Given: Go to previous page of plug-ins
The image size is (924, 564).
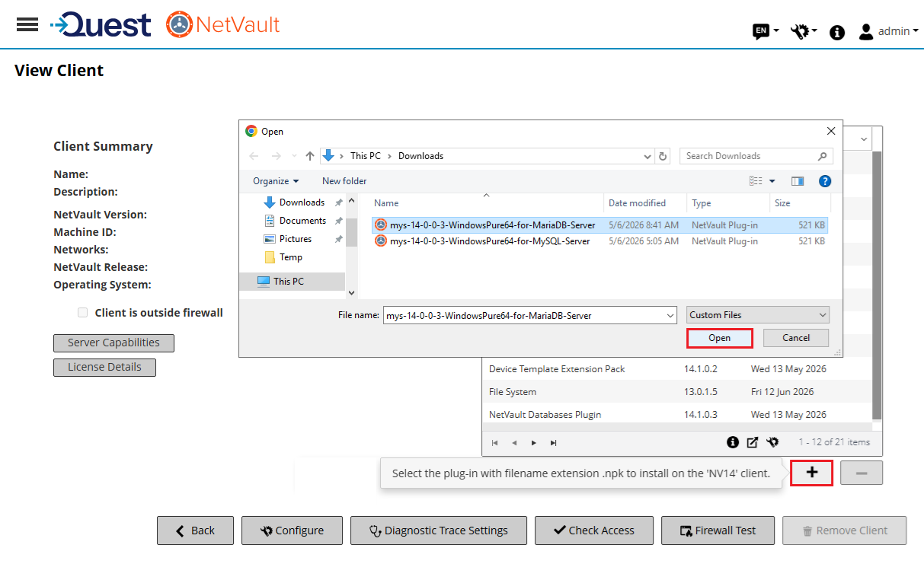Looking at the screenshot, I should point(514,442).
